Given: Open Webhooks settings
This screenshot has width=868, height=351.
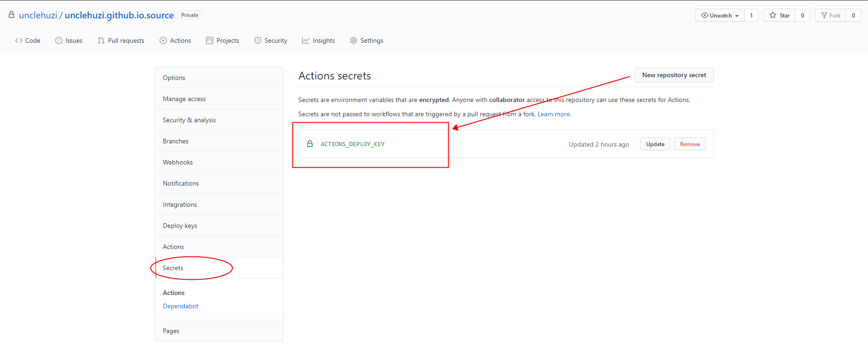Looking at the screenshot, I should 219,162.
